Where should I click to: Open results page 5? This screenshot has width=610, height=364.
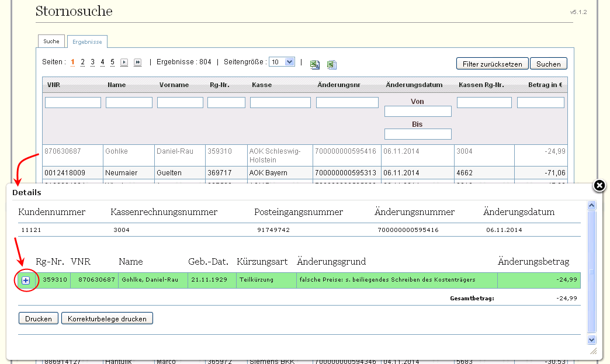pos(112,62)
